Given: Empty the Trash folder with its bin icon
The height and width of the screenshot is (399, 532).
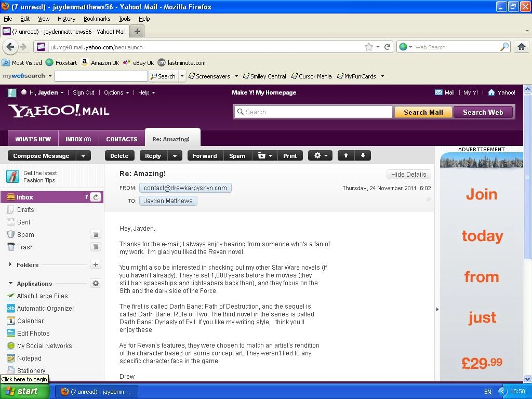Looking at the screenshot, I should pos(96,247).
